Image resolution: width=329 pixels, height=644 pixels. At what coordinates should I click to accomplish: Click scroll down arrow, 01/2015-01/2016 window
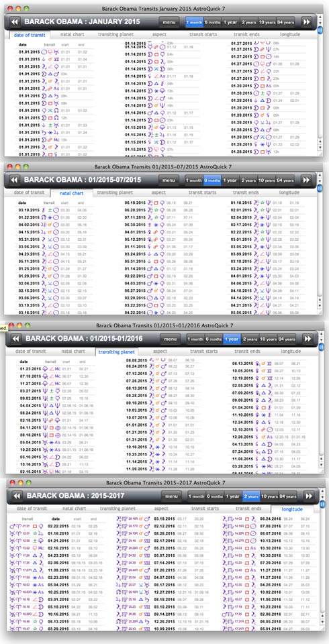point(321,464)
